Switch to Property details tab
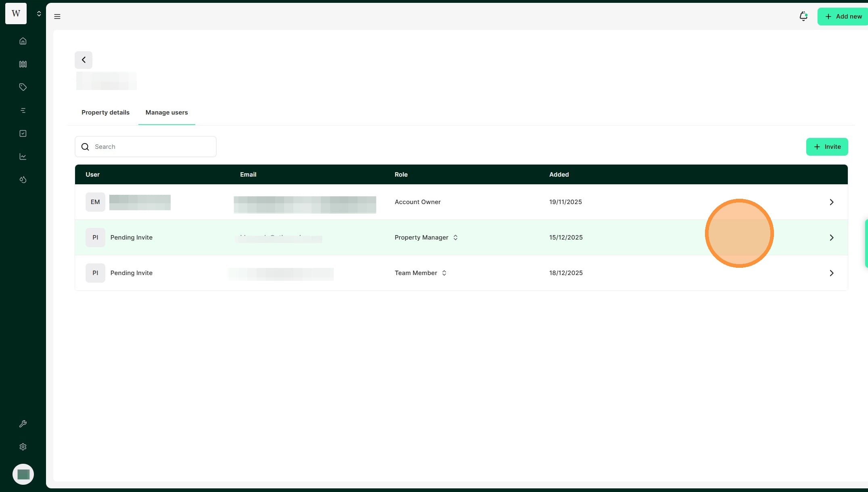868x492 pixels. pyautogui.click(x=105, y=113)
